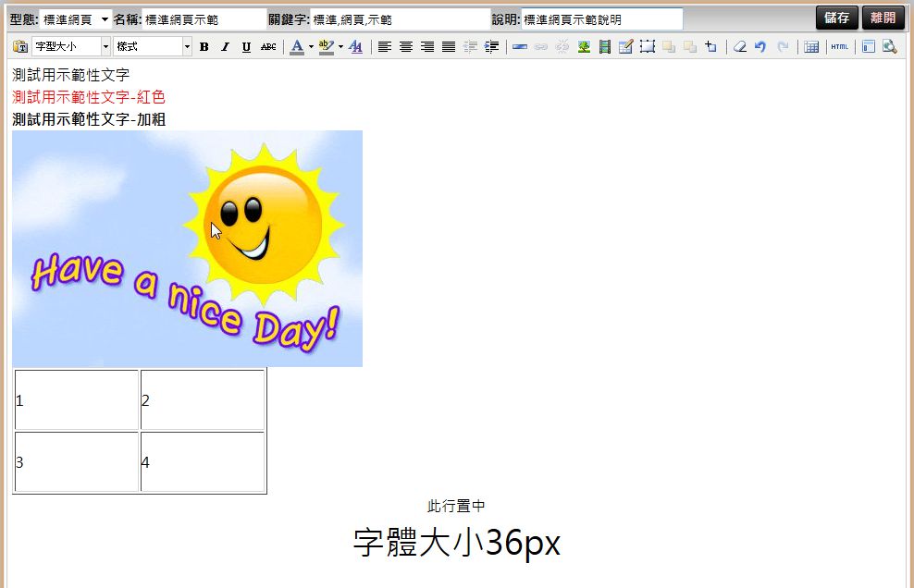Open the 型態 page type dropdown
914x588 pixels.
tap(105, 19)
